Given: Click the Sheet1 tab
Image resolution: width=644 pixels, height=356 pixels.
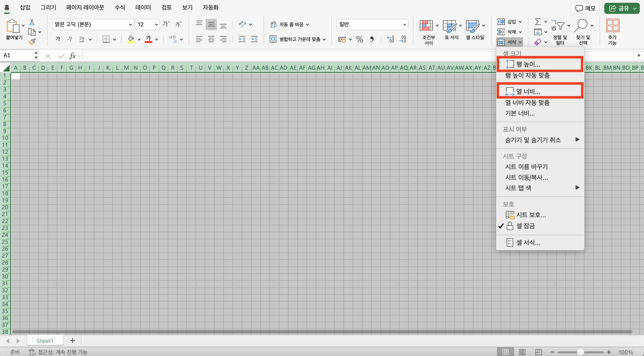Looking at the screenshot, I should 45,341.
